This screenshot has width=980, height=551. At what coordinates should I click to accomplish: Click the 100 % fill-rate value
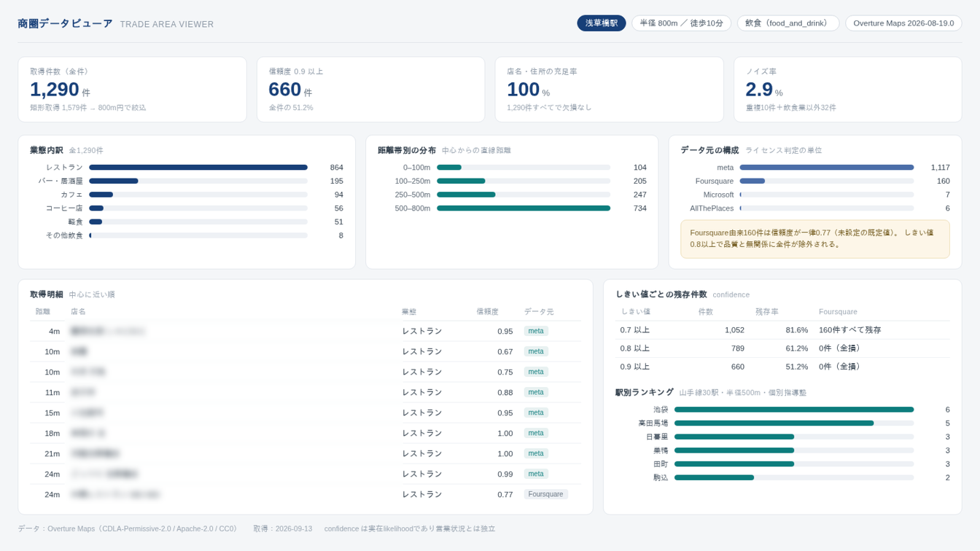tap(529, 90)
